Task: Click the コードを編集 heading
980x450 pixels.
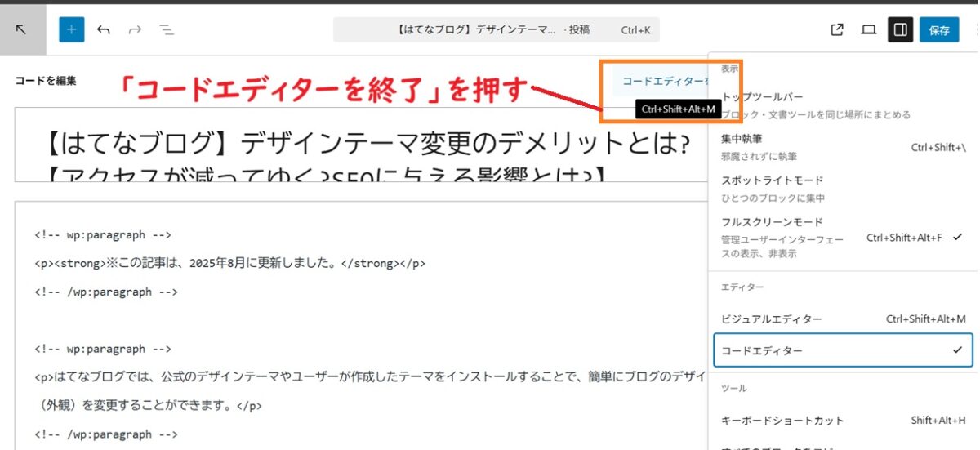Action: (46, 81)
